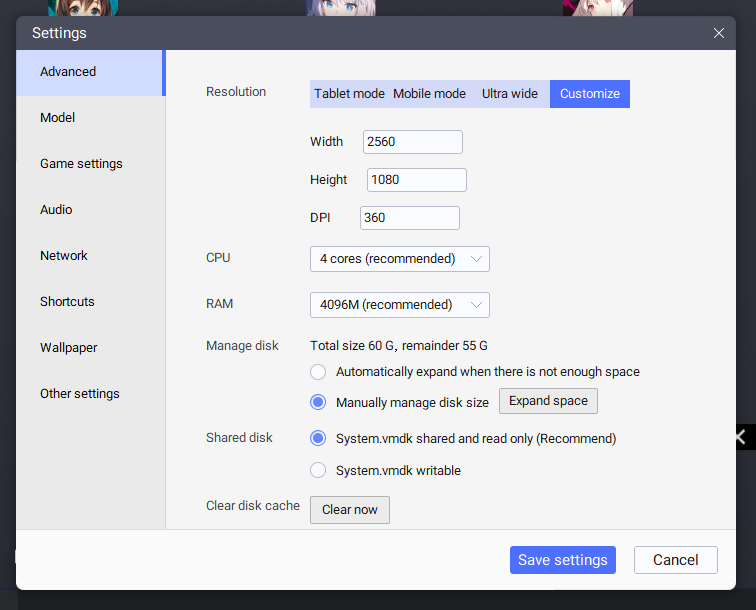Open the RAM size dropdown
This screenshot has width=756, height=610.
tap(400, 305)
